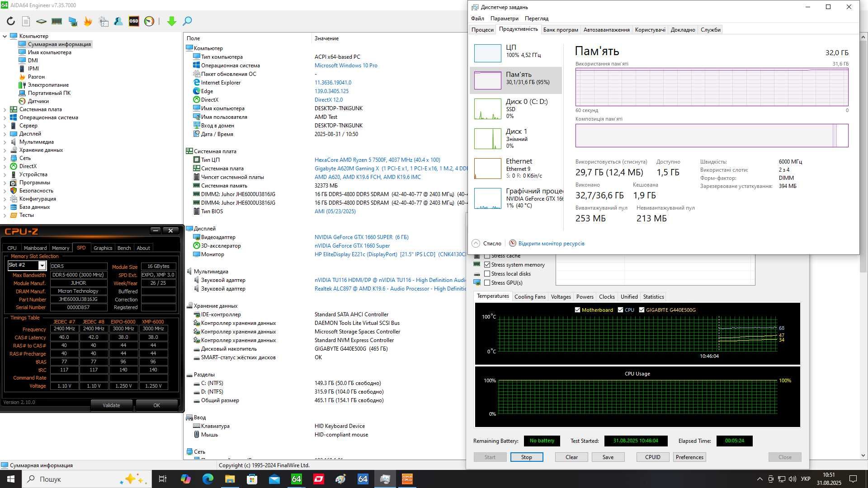Image resolution: width=868 pixels, height=488 pixels.
Task: Open Mail app from the taskbar
Action: click(x=274, y=479)
